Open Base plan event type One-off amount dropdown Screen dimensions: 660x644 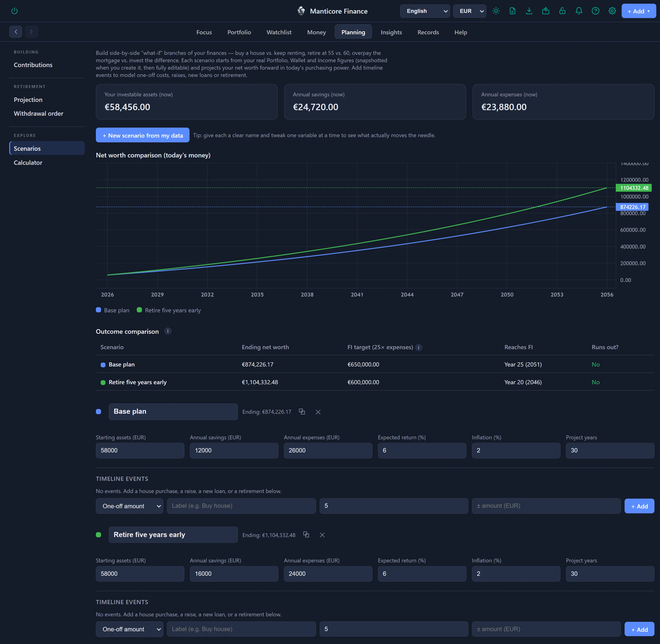[x=130, y=506]
